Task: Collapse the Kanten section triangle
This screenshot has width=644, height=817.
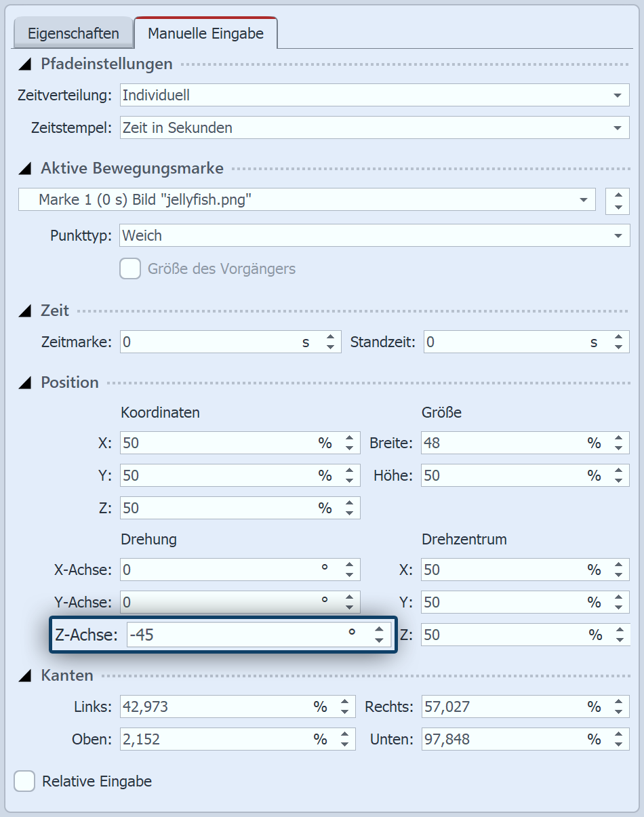Action: (25, 676)
